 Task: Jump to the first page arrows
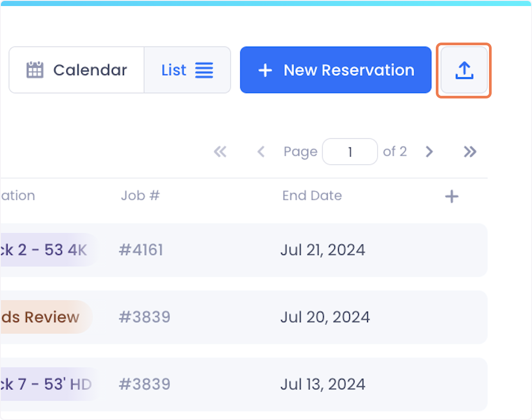point(220,152)
